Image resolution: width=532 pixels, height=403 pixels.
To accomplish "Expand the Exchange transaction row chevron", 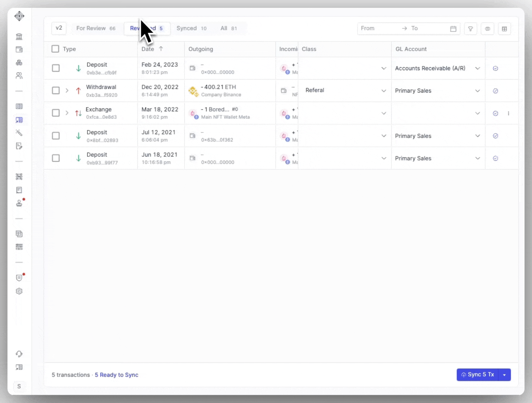I will pos(67,113).
